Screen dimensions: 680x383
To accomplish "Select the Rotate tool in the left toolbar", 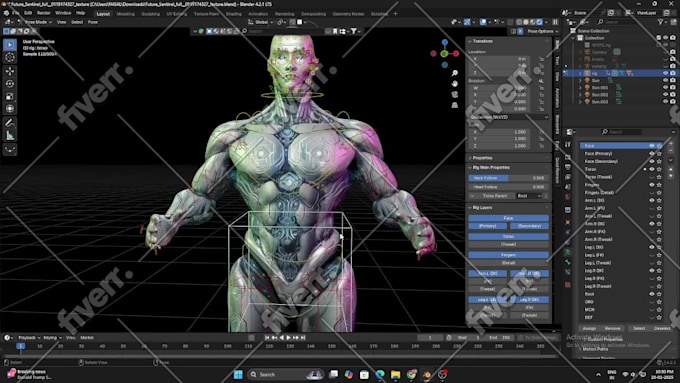I will (x=10, y=84).
